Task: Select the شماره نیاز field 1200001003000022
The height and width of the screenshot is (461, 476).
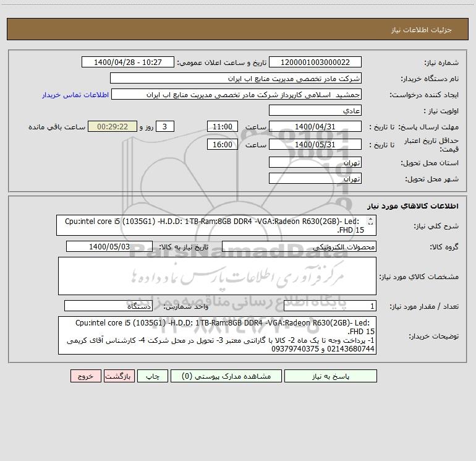Action: (315, 62)
